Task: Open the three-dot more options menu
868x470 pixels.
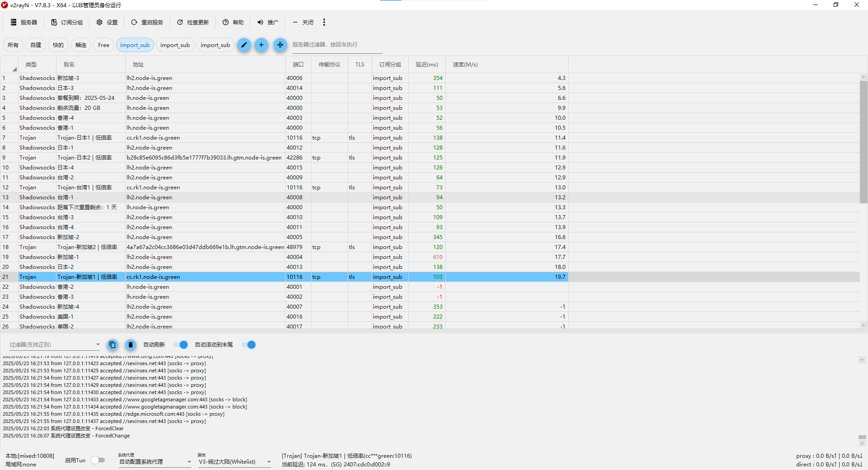Action: (x=324, y=22)
